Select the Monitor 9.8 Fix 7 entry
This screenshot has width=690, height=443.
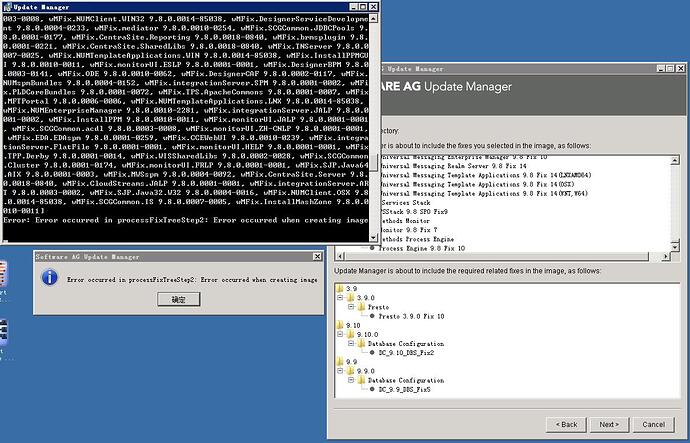tap(408, 230)
